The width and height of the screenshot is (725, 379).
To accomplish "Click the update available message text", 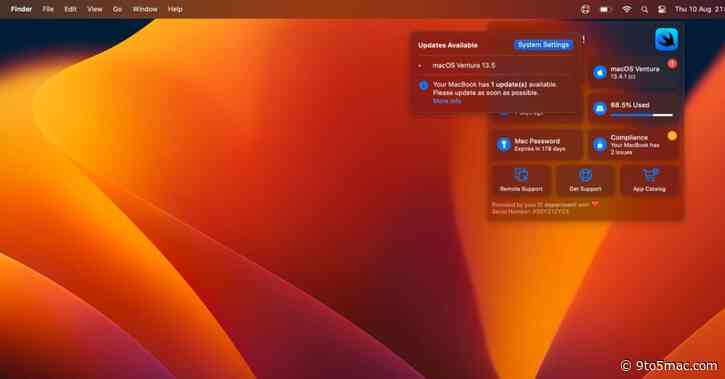I will [495, 89].
